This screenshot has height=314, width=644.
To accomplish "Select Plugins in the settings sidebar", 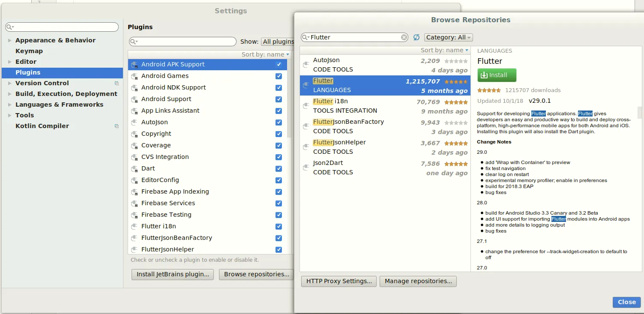I will pos(62,72).
